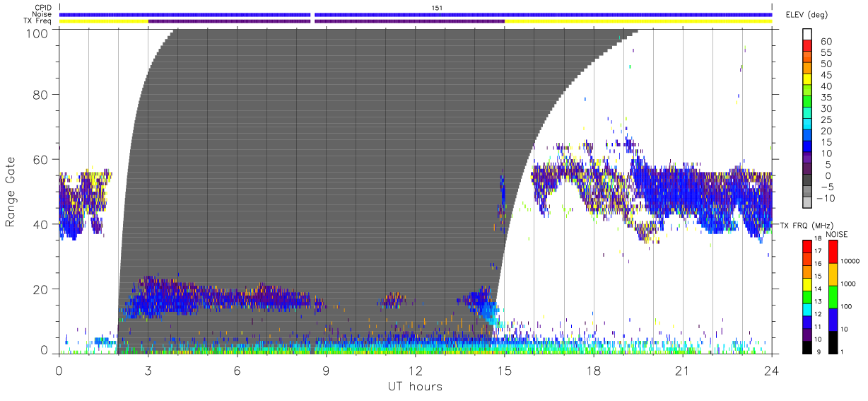This screenshot has height=401, width=868.
Task: Click the CPID value 151
Action: (x=437, y=8)
